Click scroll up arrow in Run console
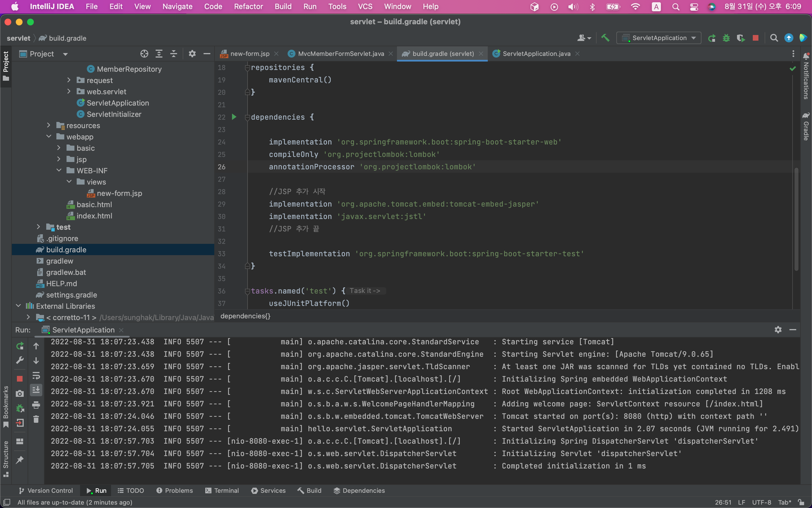Screen dimensions: 812x508 [36, 346]
